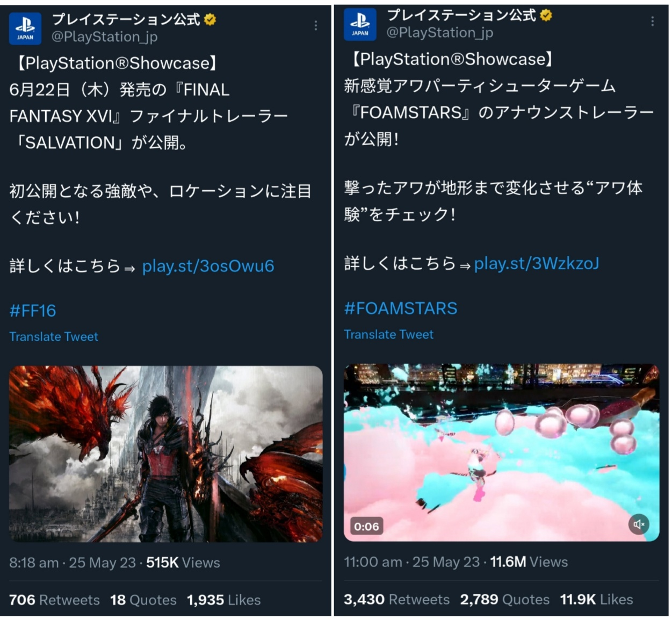Open the Final Fantasy XVI artwork image
This screenshot has width=672, height=619.
pyautogui.click(x=166, y=454)
